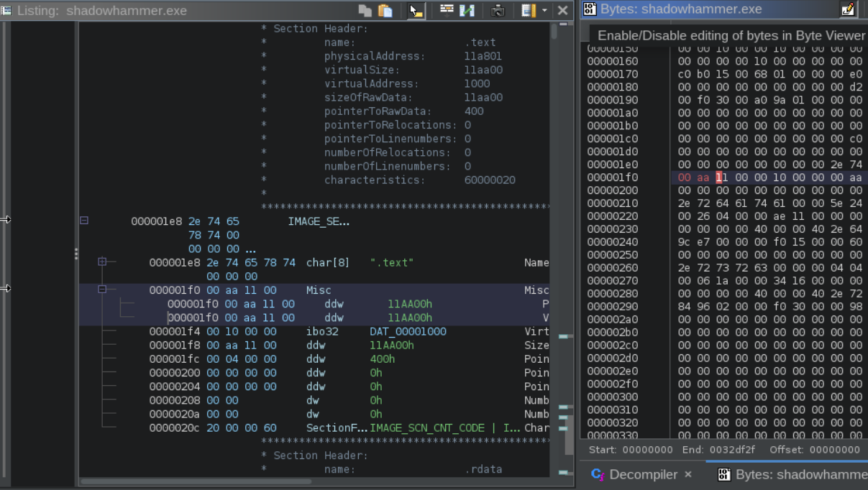Screen dimensions: 868x490
Task: Click address 00000208 in the Listing
Action: 173,400
